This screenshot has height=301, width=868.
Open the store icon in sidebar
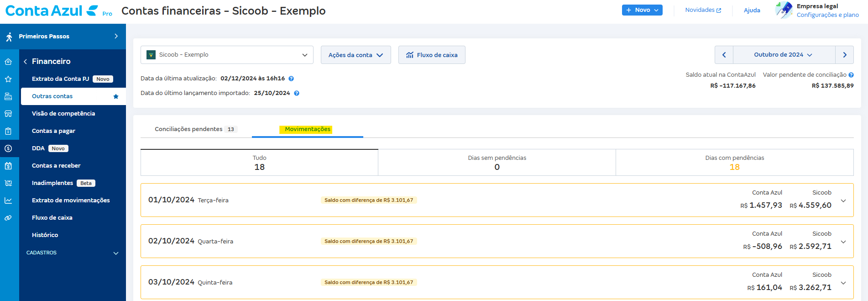pos(8,114)
